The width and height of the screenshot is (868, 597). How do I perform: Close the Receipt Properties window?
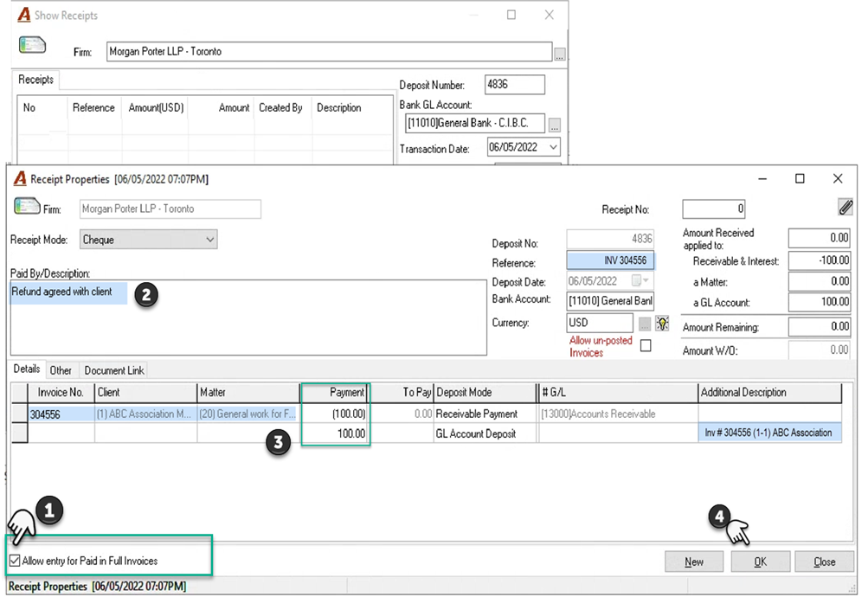coord(838,178)
